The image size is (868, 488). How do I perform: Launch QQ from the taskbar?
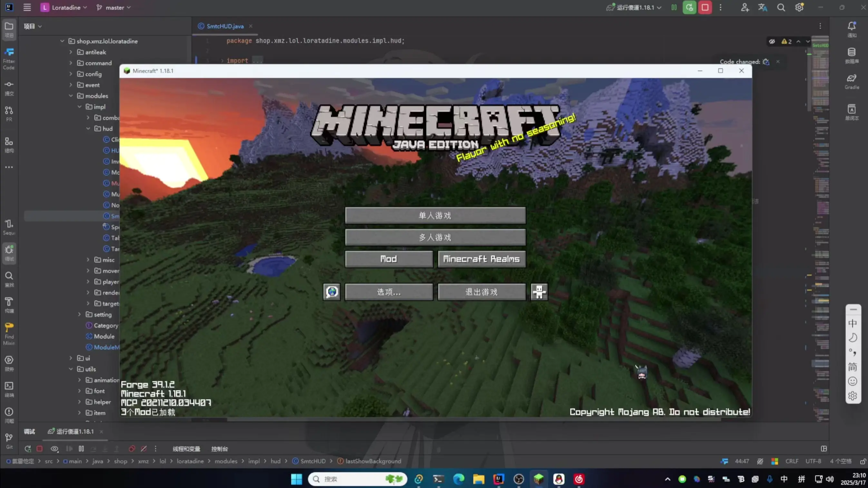click(559, 479)
